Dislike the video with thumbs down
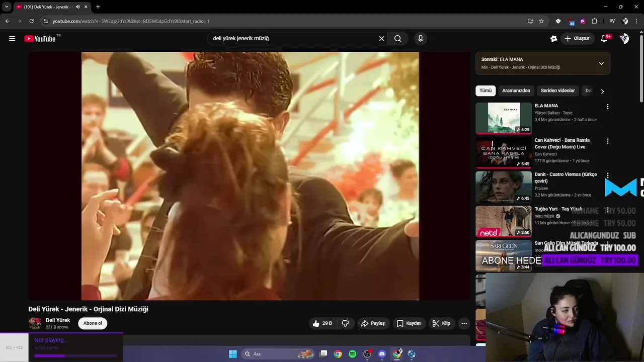The height and width of the screenshot is (362, 644). click(x=345, y=323)
